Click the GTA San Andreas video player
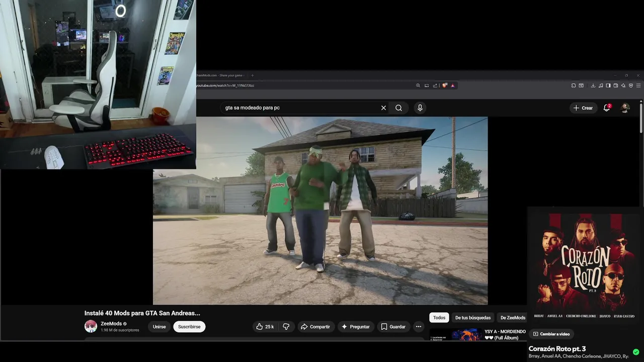 (320, 211)
